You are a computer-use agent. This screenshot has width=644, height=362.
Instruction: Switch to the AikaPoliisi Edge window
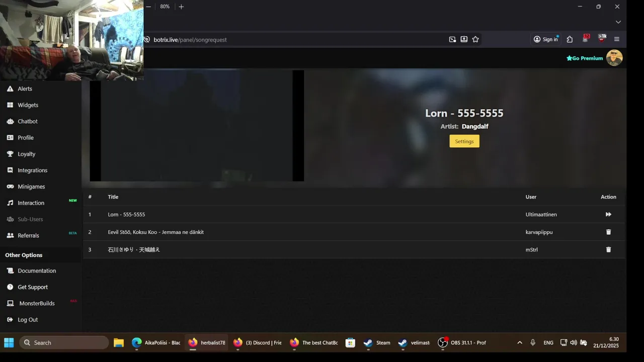tap(156, 343)
